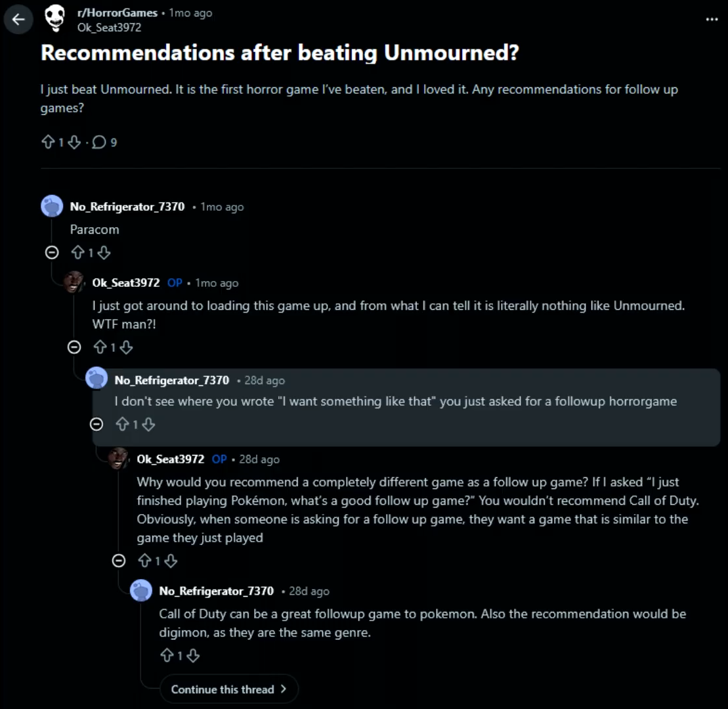728x709 pixels.
Task: Downvote the Pokémon follow-up game reply
Action: 171,561
